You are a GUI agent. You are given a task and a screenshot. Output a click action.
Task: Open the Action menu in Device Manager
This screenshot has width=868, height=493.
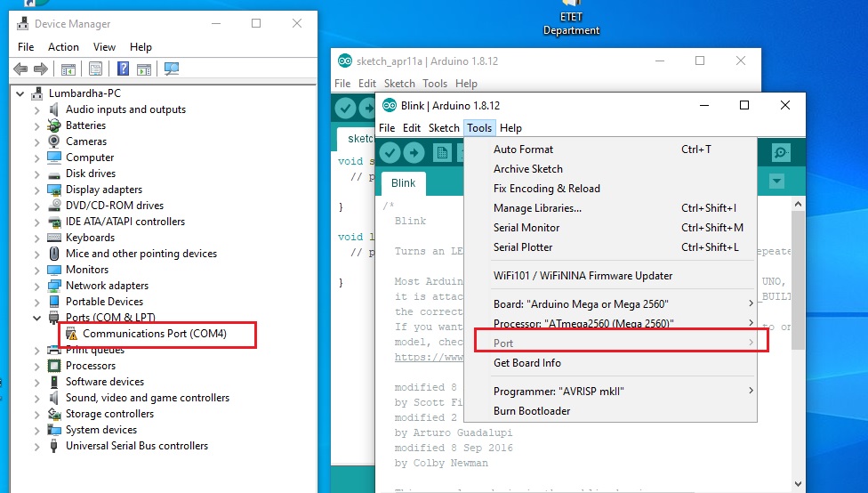(x=63, y=47)
